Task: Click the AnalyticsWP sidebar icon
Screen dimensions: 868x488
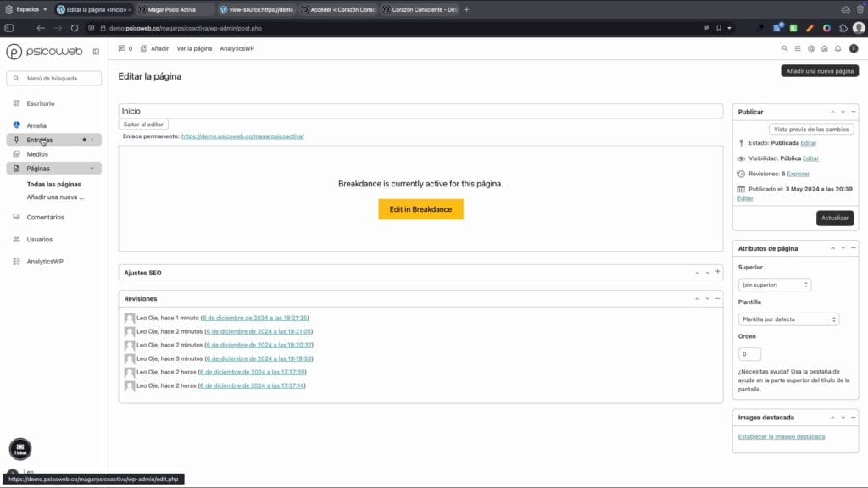Action: [16, 262]
